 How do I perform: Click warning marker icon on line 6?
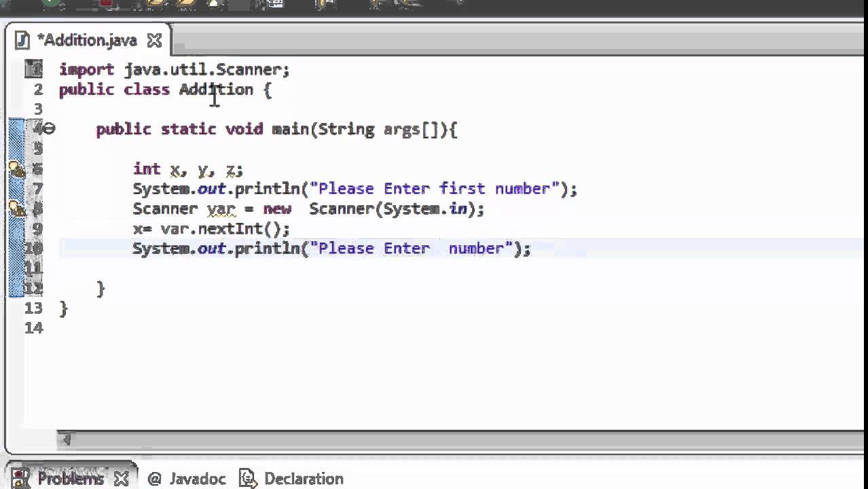click(x=16, y=169)
